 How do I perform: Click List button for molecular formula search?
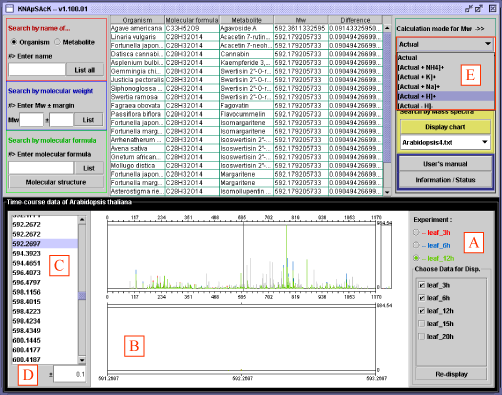[89, 168]
